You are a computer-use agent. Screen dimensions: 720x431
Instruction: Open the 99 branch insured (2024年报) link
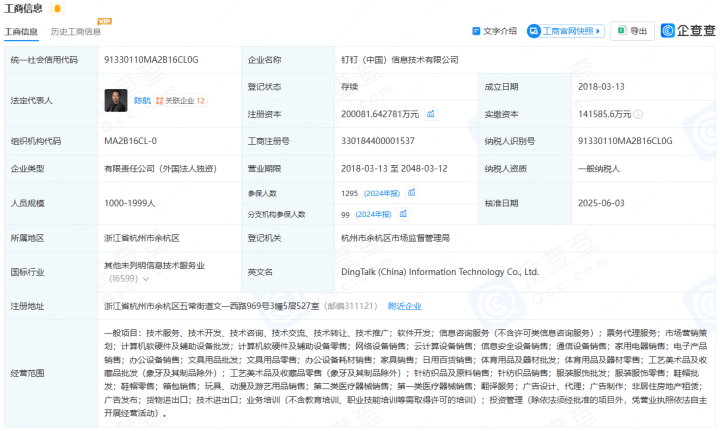[373, 214]
